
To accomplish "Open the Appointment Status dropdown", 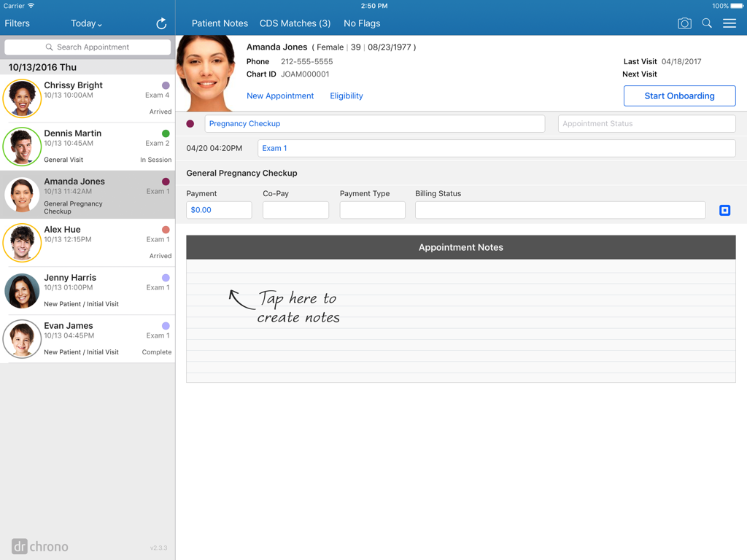I will 646,123.
